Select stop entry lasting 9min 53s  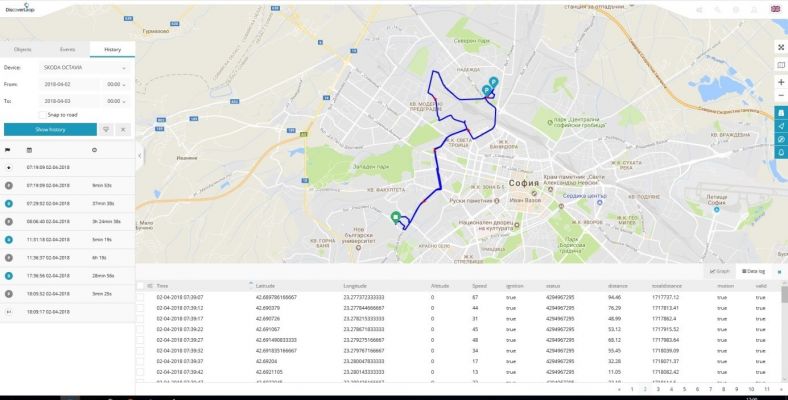coord(67,185)
